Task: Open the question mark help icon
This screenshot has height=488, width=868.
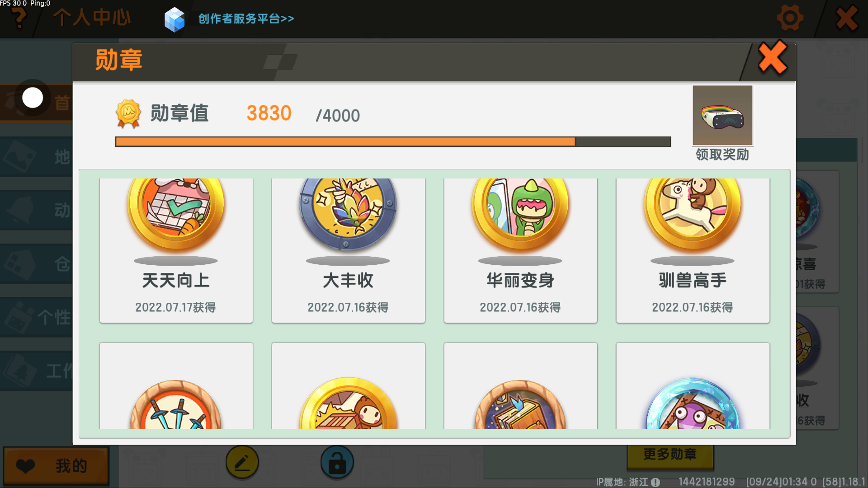Action: [19, 18]
